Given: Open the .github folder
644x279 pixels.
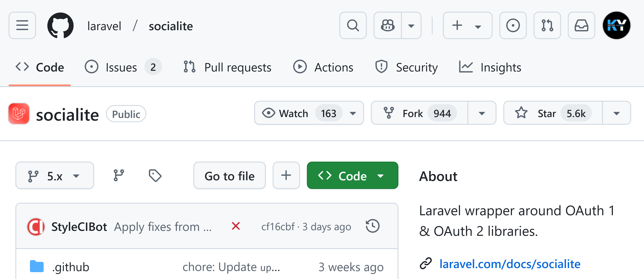Looking at the screenshot, I should pos(71,267).
